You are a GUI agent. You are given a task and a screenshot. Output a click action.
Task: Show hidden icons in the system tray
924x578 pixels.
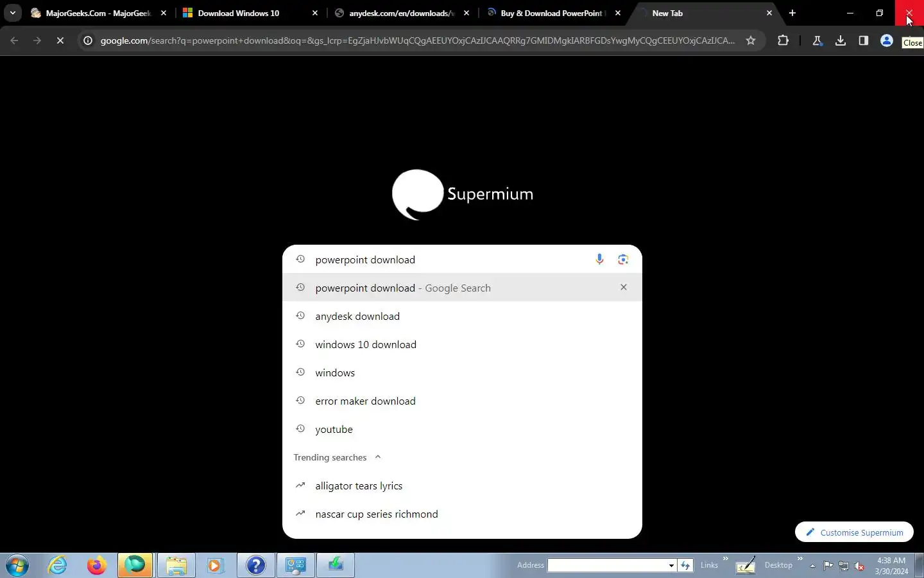(x=812, y=566)
